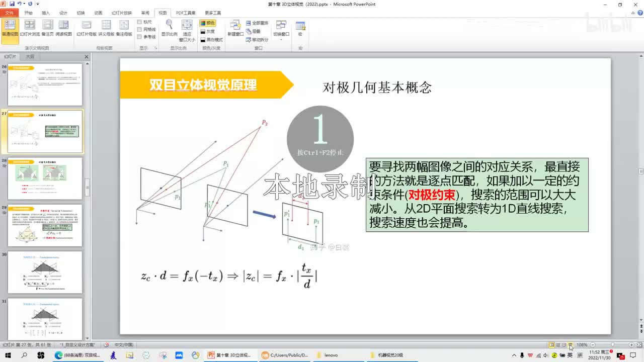Click the slide title 对极几何基本概念

click(377, 87)
